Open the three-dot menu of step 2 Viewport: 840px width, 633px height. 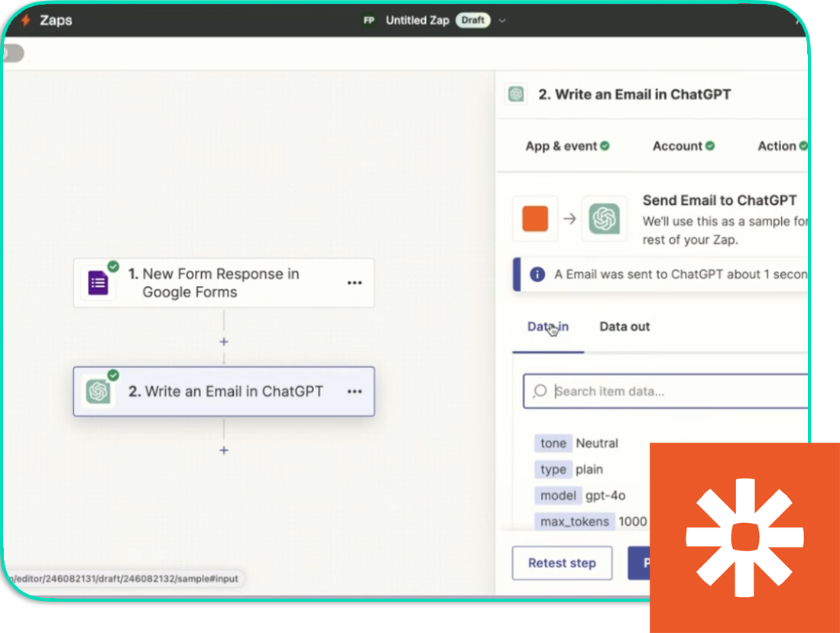pos(355,392)
